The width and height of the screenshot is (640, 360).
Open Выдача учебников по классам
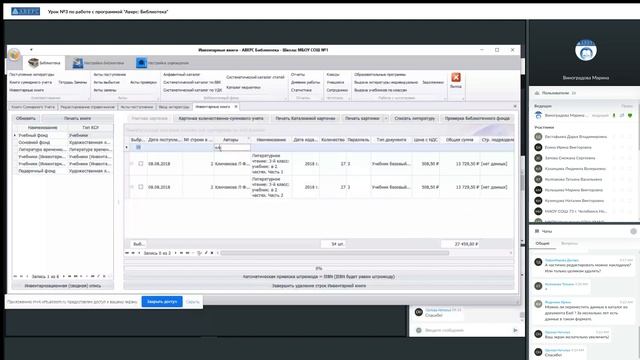point(381,90)
